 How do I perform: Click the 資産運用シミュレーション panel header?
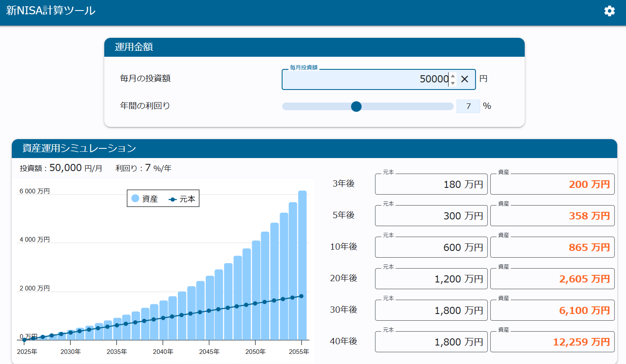pyautogui.click(x=314, y=148)
